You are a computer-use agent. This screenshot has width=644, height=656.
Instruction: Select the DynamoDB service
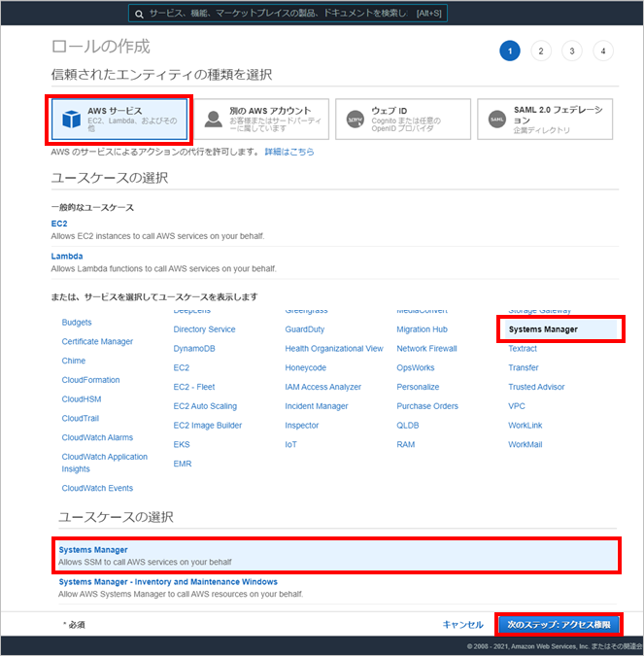tap(194, 349)
